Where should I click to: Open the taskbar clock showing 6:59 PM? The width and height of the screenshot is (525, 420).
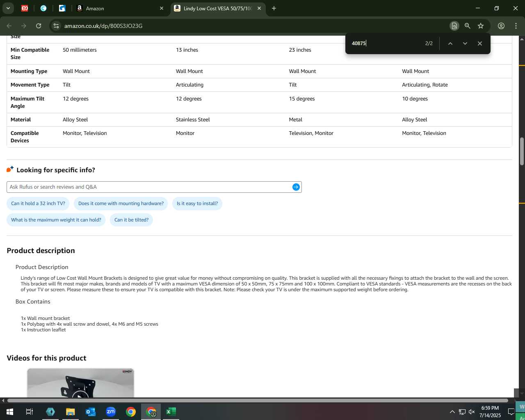point(490,412)
